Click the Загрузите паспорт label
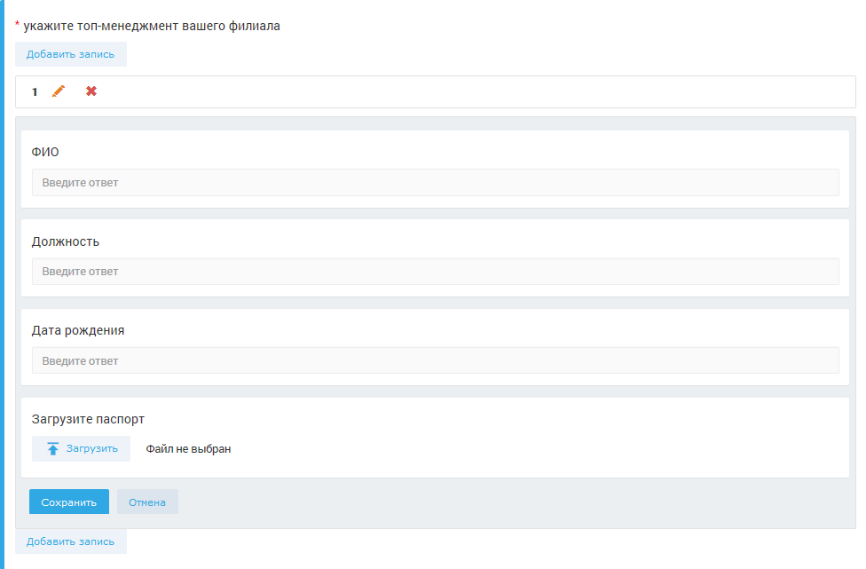The image size is (866, 569). 88,419
